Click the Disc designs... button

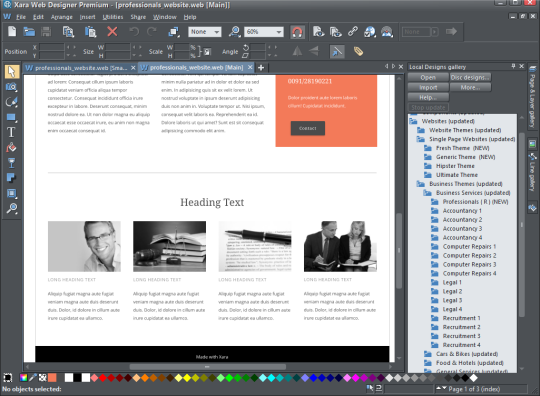pyautogui.click(x=470, y=77)
